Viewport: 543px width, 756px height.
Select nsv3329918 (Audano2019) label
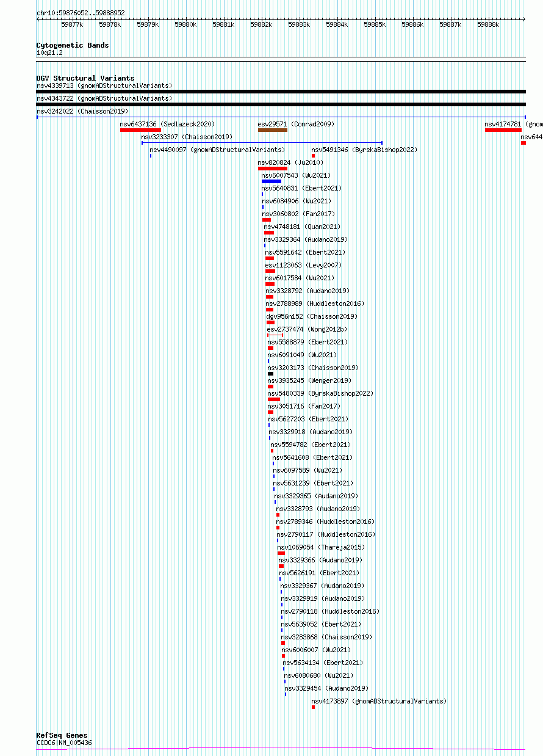point(311,432)
